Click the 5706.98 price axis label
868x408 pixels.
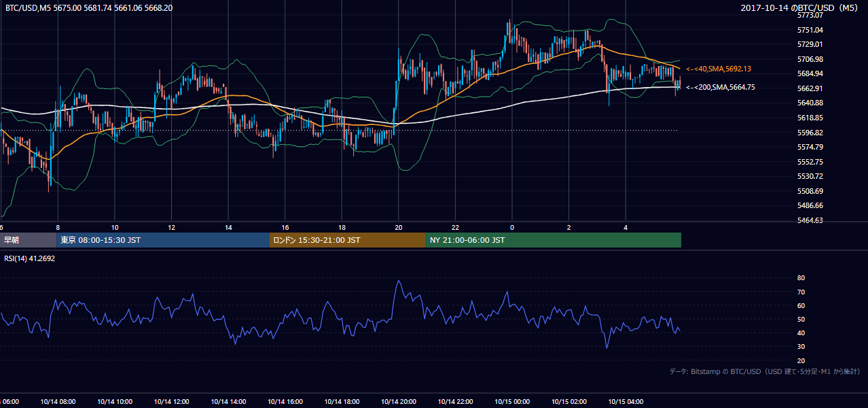click(810, 59)
